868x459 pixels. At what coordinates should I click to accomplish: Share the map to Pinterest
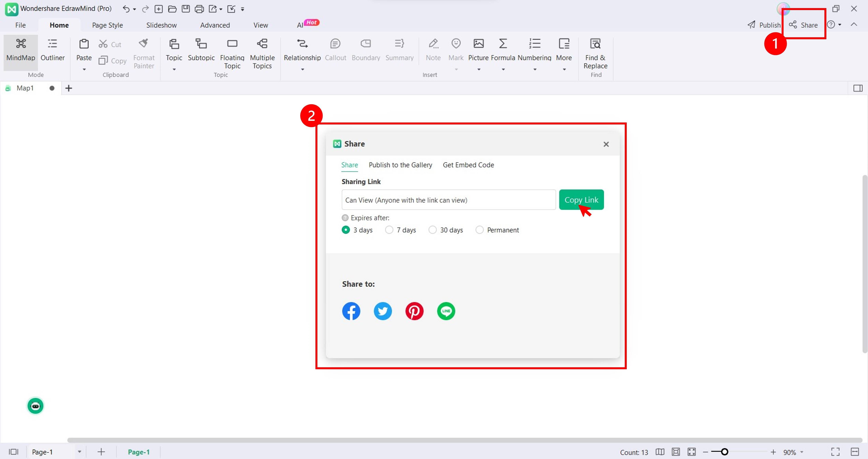point(414,311)
